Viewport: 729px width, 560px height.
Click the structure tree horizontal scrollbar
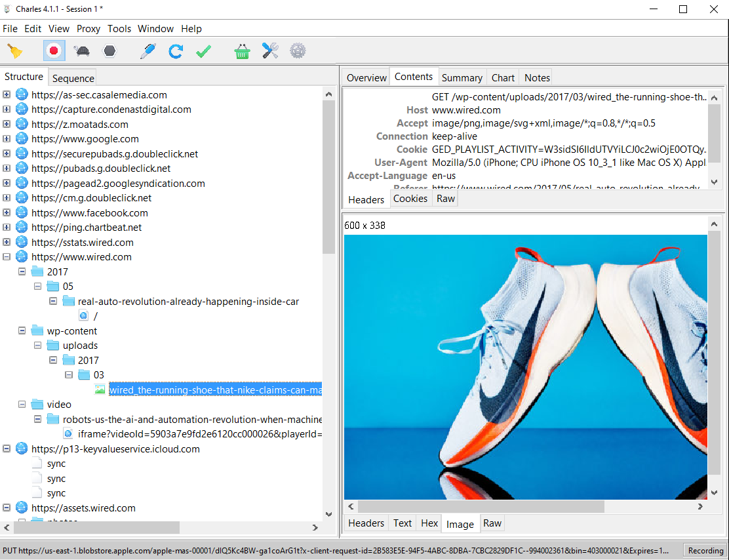point(97,527)
